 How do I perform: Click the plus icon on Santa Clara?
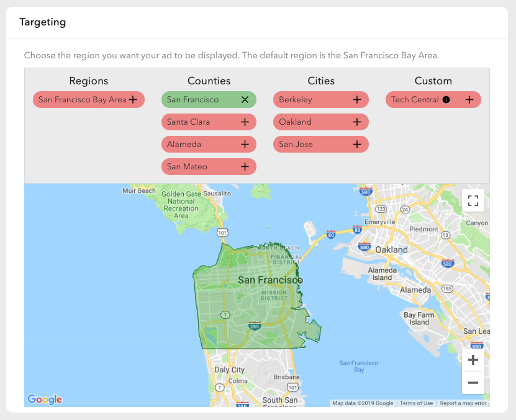(x=245, y=122)
